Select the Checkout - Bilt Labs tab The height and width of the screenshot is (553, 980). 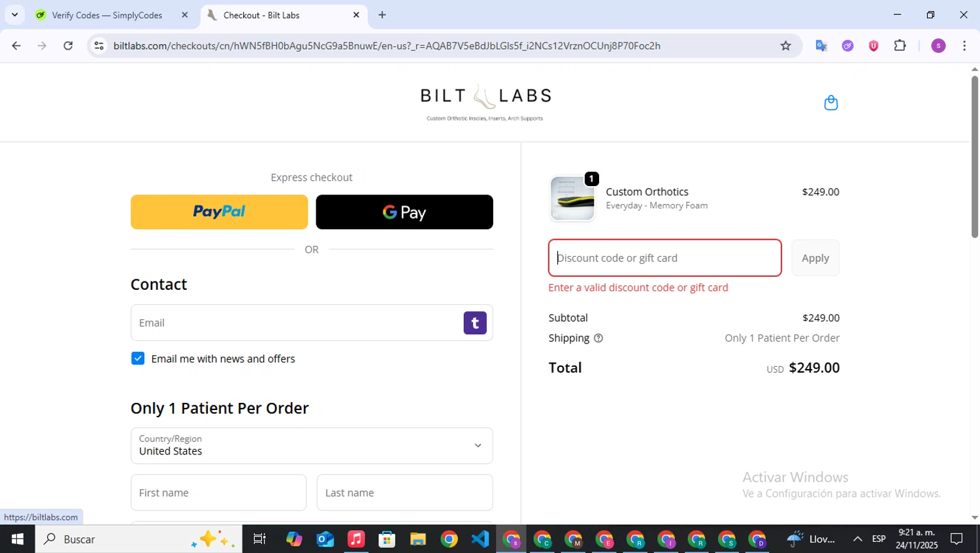tap(284, 15)
